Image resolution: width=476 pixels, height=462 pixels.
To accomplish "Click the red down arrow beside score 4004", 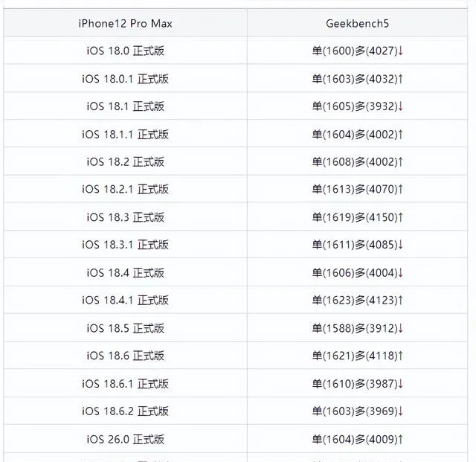I will click(400, 273).
